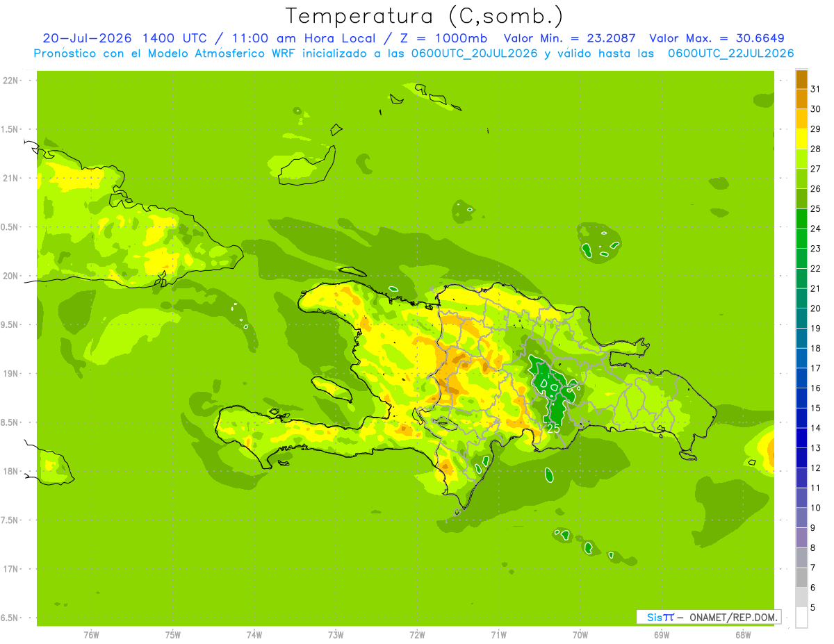This screenshot has width=834, height=644.
Task: Select the 'Valor Max. = 30.6649' value
Action: coord(717,38)
